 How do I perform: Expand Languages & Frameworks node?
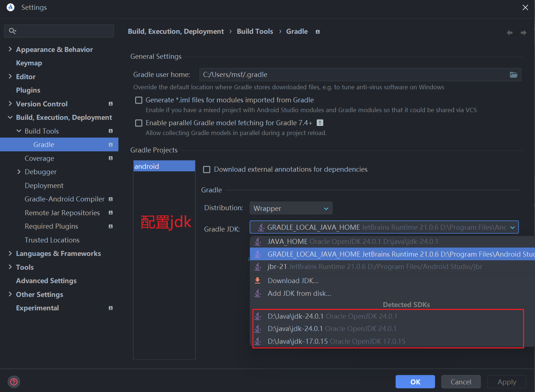point(10,253)
